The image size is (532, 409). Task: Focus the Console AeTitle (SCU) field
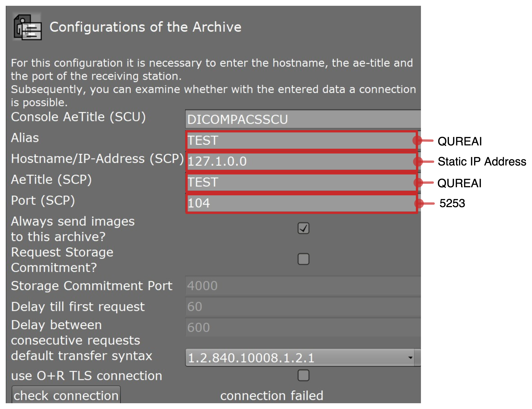[303, 119]
